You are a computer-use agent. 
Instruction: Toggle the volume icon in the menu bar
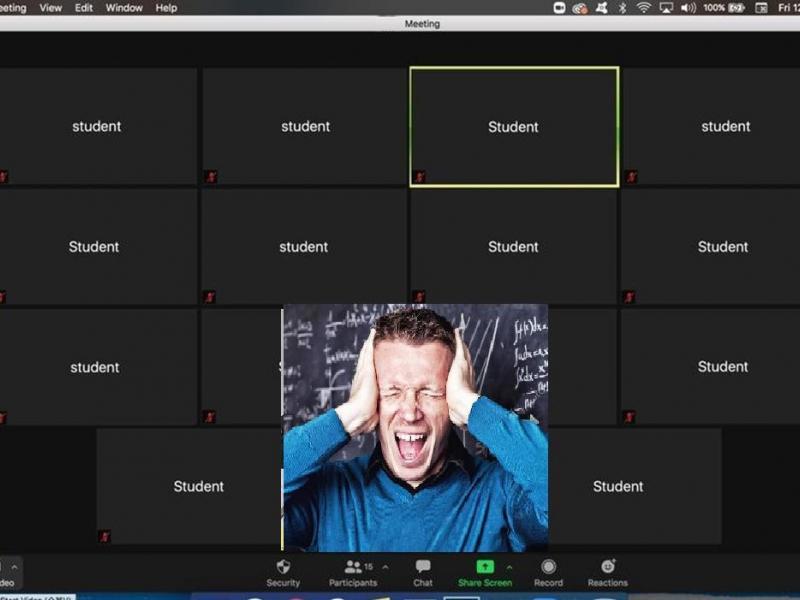click(690, 6)
